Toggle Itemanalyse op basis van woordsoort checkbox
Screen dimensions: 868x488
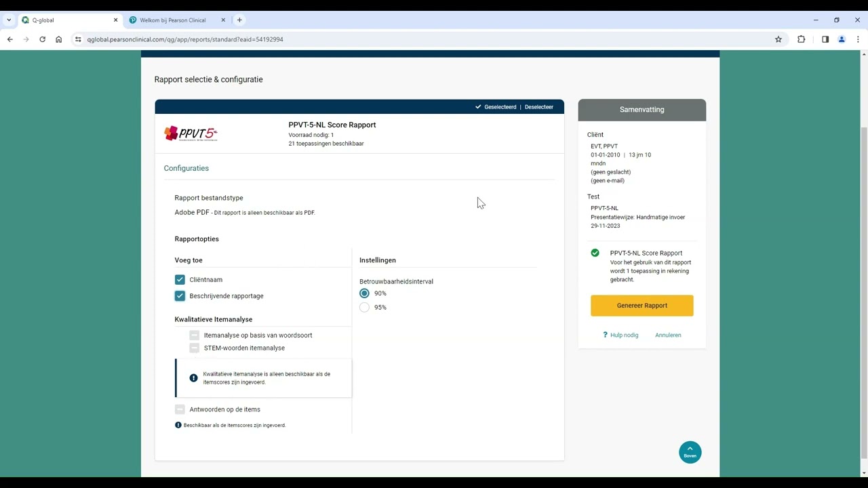click(x=195, y=335)
